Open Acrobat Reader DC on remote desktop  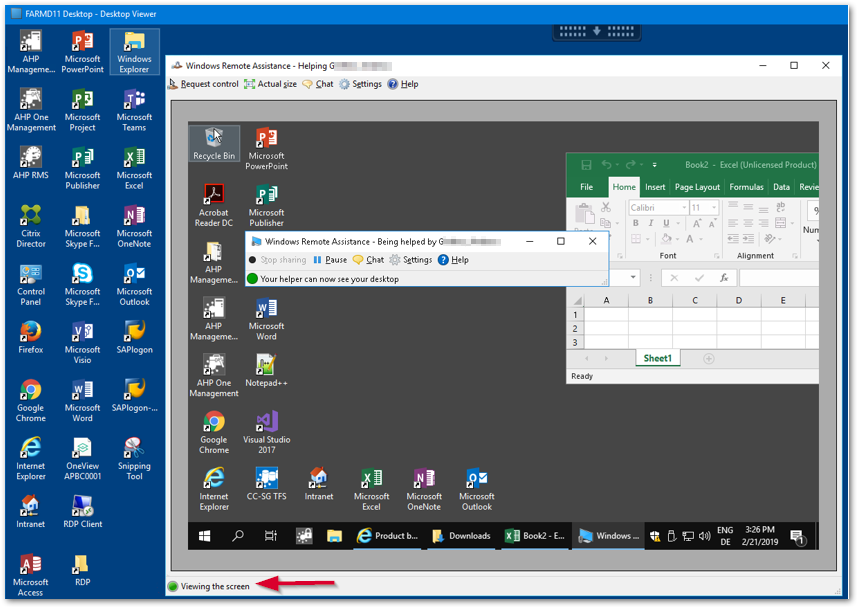coord(214,205)
